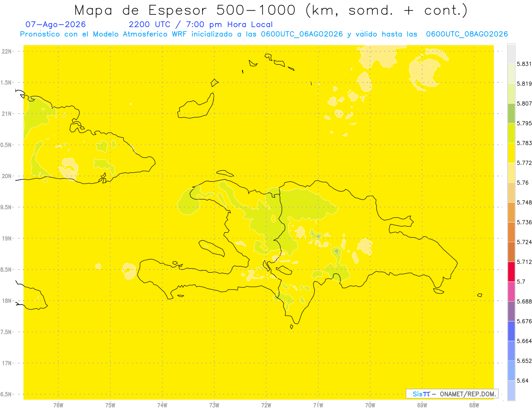
Task: Click the '2200 UTC / 7:00 pm Hora Local' text
Action: [200, 25]
